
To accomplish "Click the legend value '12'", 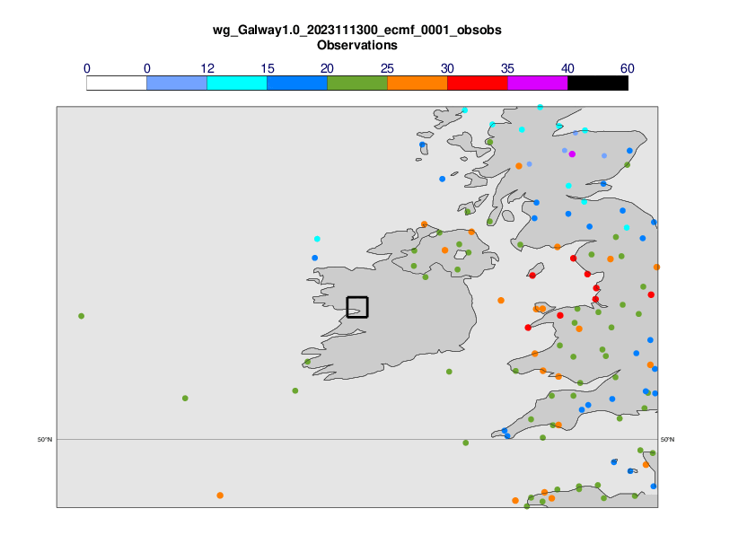I will point(207,68).
